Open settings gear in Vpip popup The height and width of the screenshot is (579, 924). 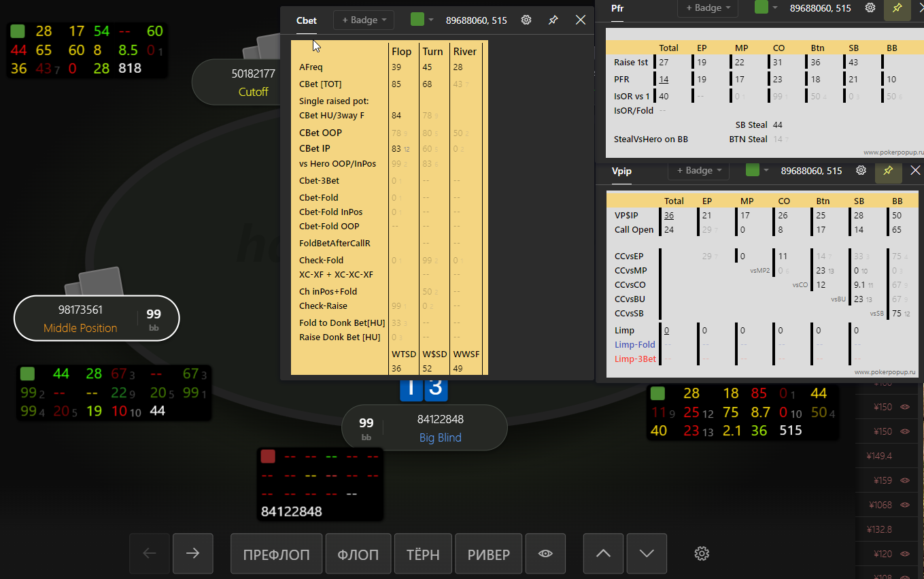861,170
